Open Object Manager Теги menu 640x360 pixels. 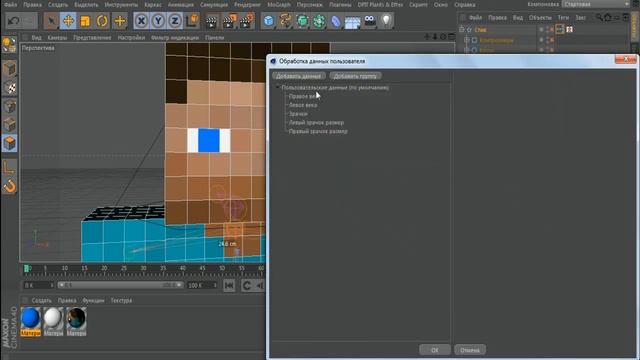(563, 18)
